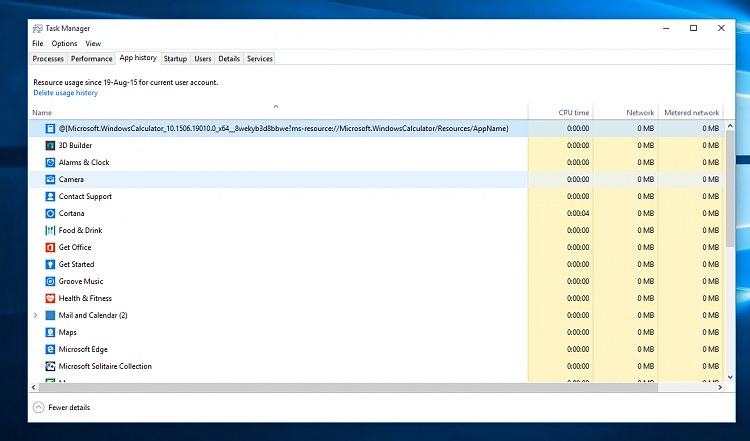Minimize the Task Manager window
This screenshot has width=750, height=441.
[666, 28]
